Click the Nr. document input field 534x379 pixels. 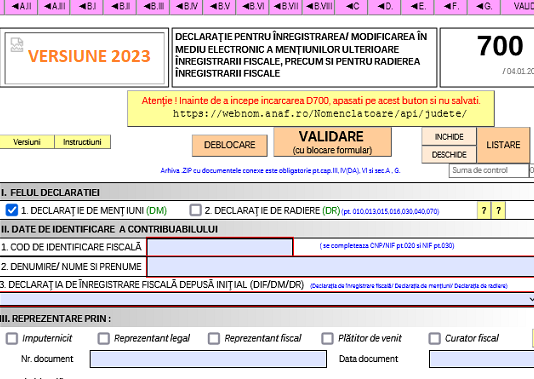click(x=208, y=359)
